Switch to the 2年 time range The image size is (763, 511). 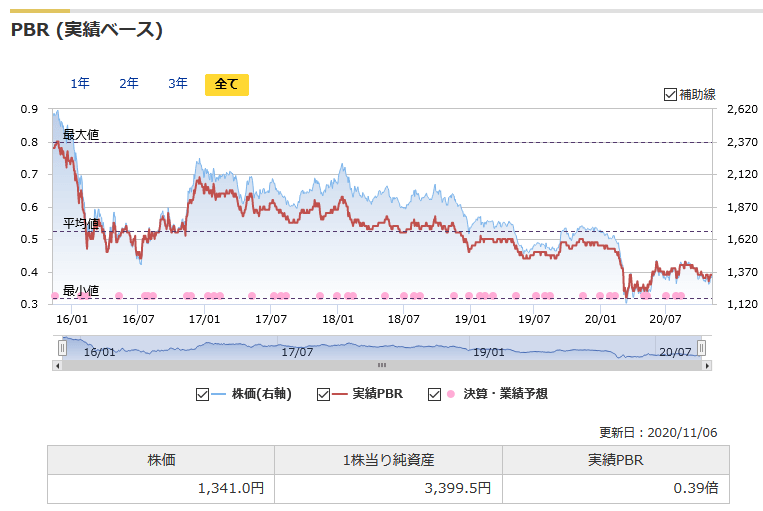129,84
